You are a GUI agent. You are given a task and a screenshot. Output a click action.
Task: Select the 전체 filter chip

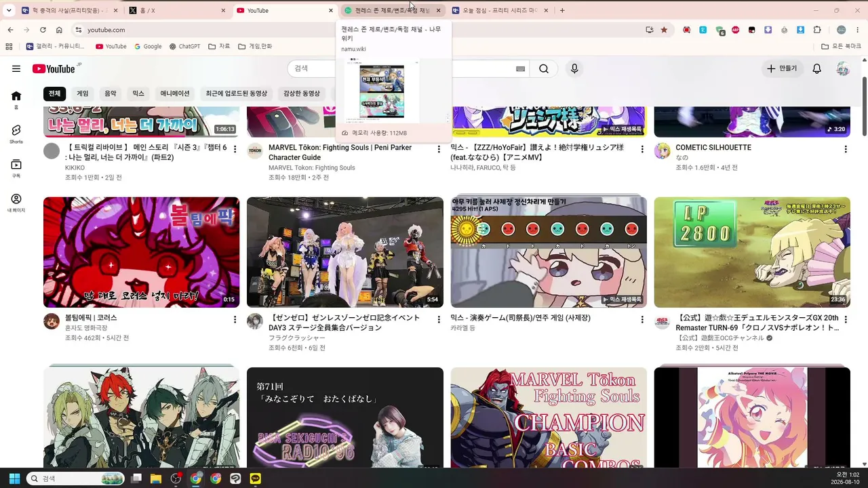[x=54, y=94]
